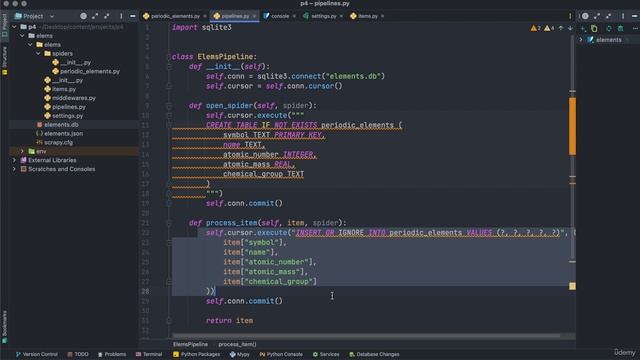Click the Refresh icon in Database toolbar

[609, 29]
